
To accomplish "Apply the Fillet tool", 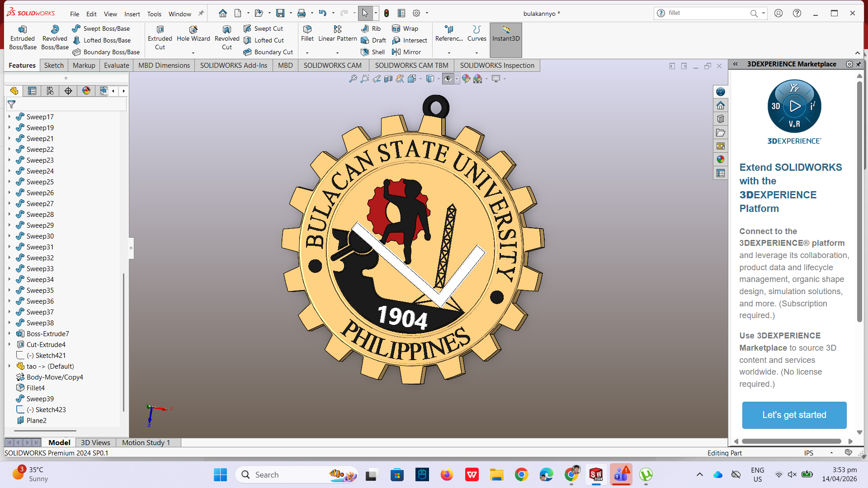I will (307, 34).
